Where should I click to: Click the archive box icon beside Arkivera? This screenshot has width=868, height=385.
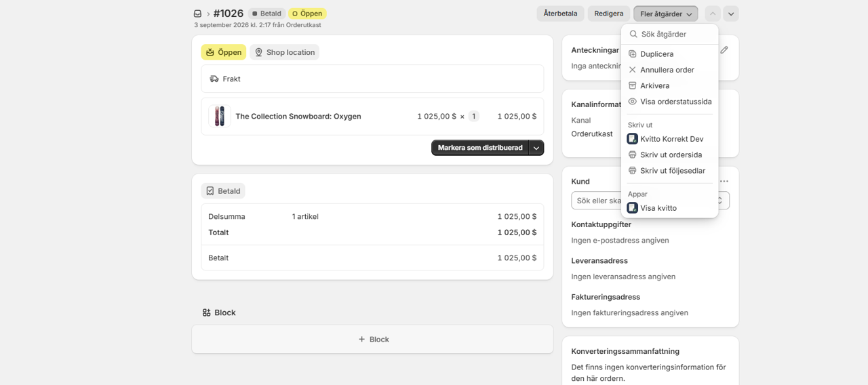tap(632, 85)
